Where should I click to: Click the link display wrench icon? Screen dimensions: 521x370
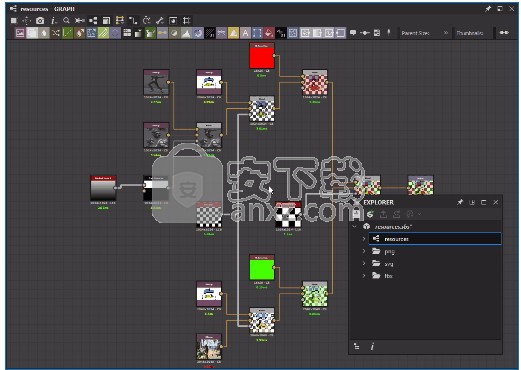click(x=160, y=21)
